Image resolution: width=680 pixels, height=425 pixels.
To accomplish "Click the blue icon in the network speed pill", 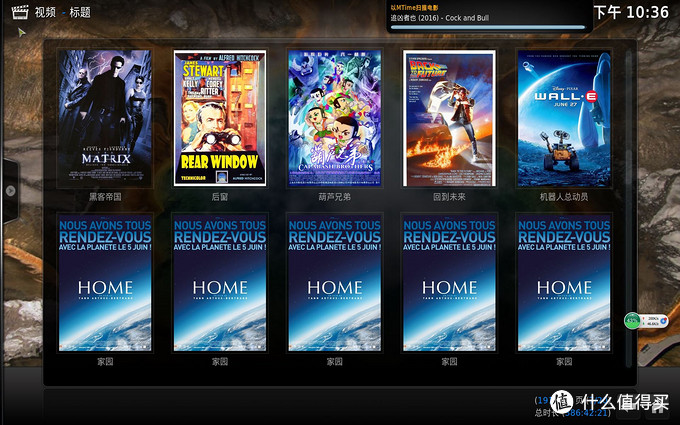I will tap(663, 321).
